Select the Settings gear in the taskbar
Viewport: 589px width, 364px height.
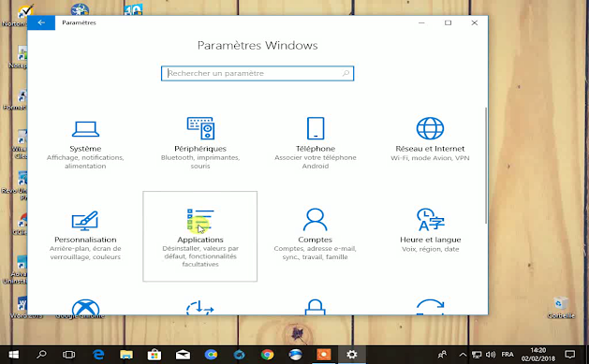point(351,355)
